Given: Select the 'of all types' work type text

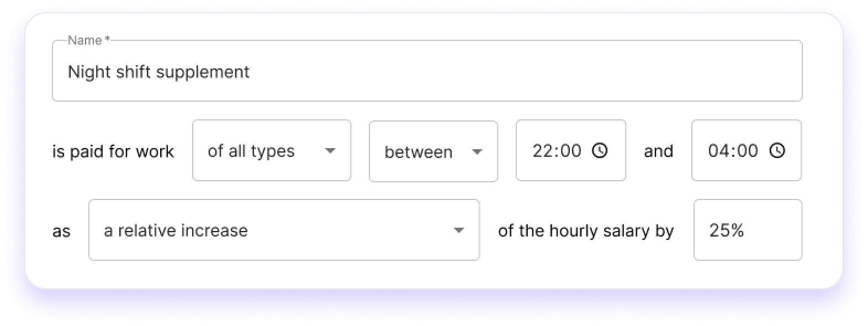Looking at the screenshot, I should (x=251, y=151).
